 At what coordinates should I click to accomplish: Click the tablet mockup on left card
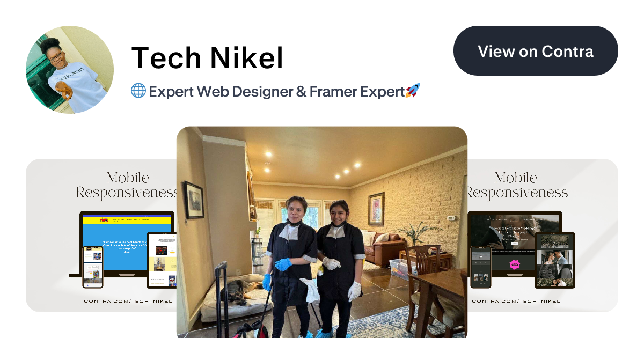pos(162,260)
